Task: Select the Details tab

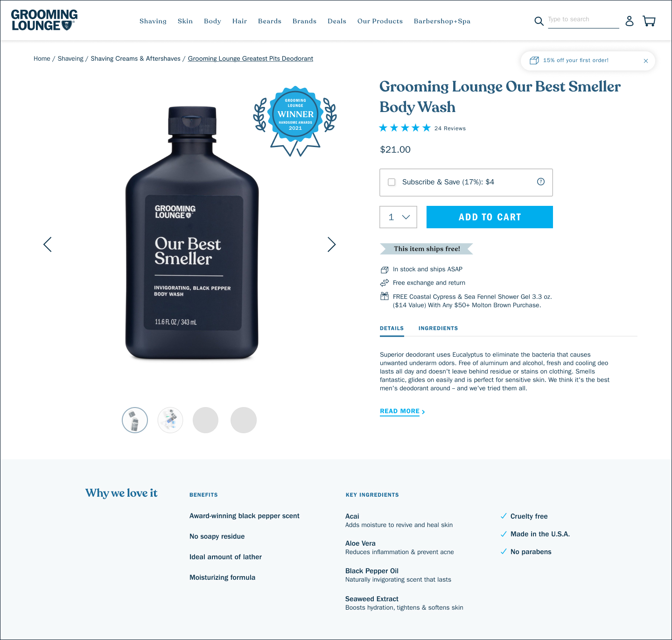Action: 392,328
